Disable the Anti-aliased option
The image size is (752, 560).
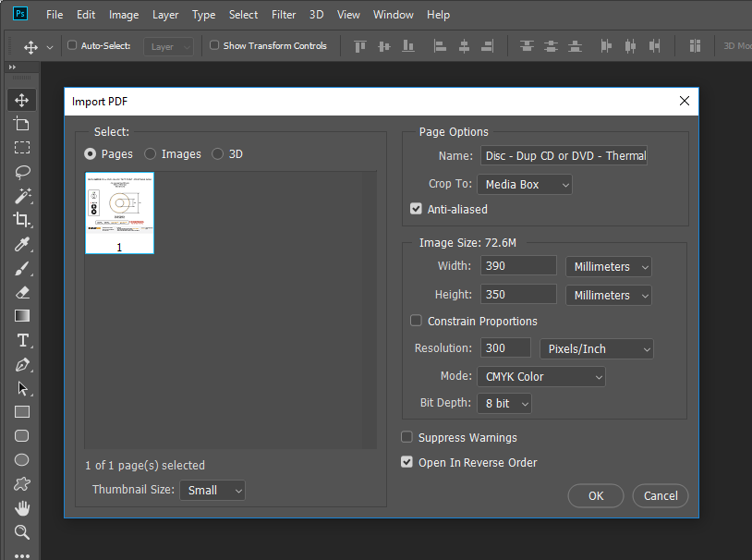coord(416,209)
